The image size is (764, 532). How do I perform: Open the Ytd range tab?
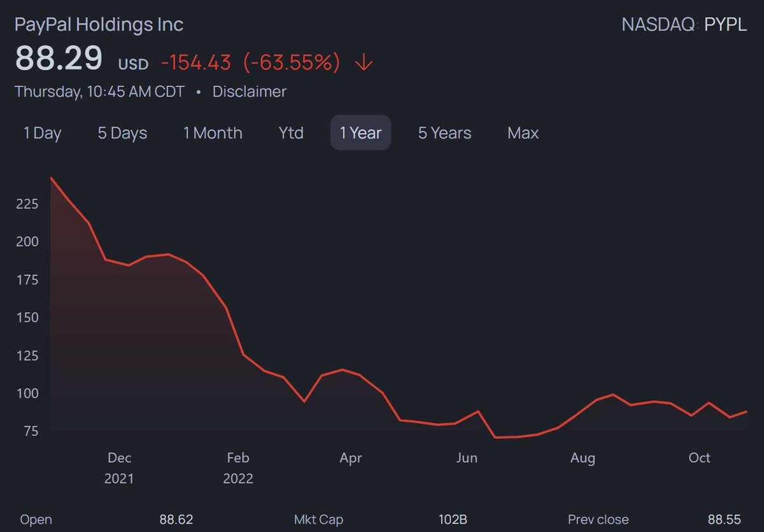point(291,133)
